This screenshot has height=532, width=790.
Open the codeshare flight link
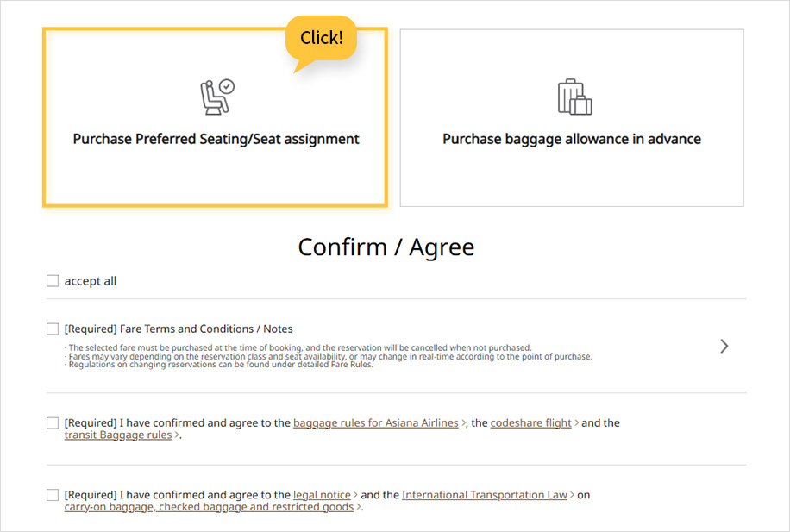pyautogui.click(x=530, y=423)
